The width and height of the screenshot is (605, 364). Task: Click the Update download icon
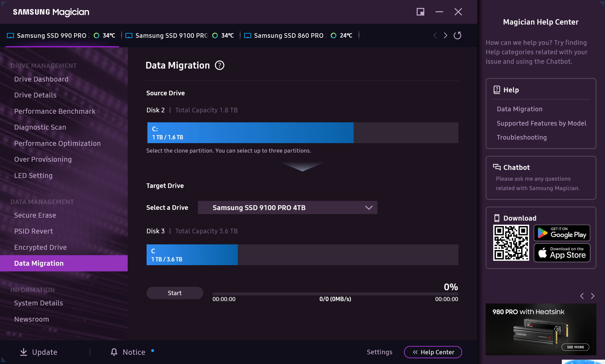24,352
